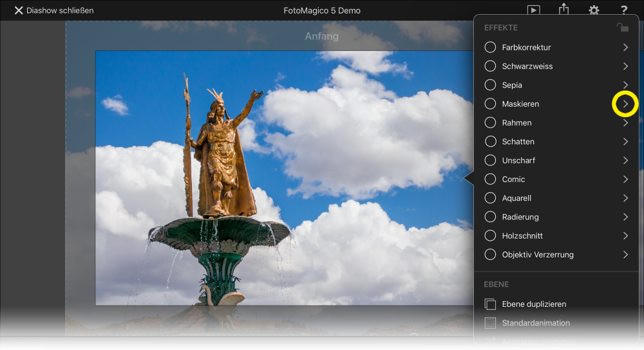
Task: Click the play slideshow icon
Action: tap(533, 10)
